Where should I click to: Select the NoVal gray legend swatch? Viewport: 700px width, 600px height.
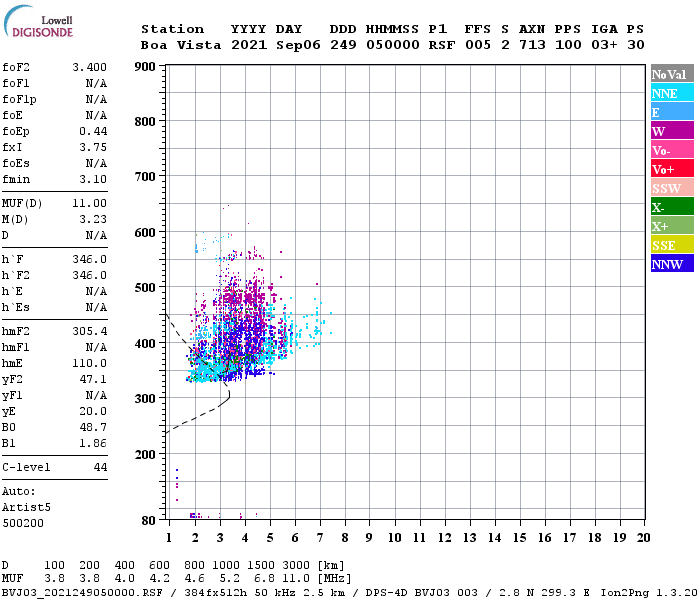672,74
